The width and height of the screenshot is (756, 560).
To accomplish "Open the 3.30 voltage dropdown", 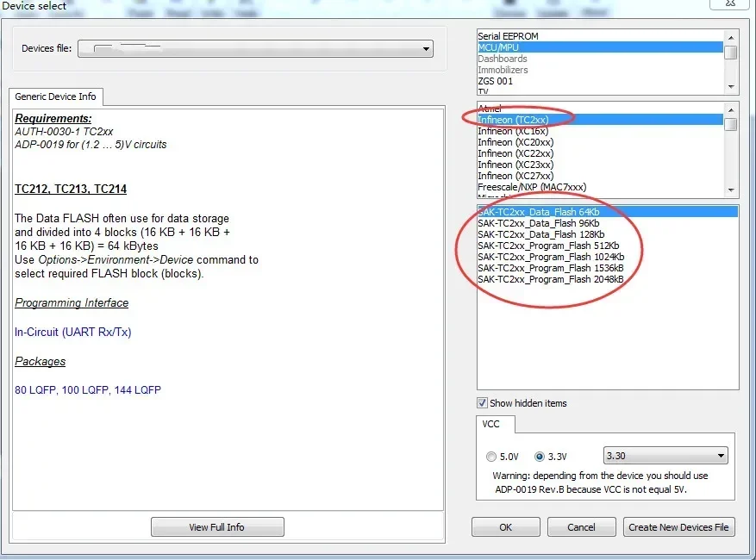I will tap(665, 456).
